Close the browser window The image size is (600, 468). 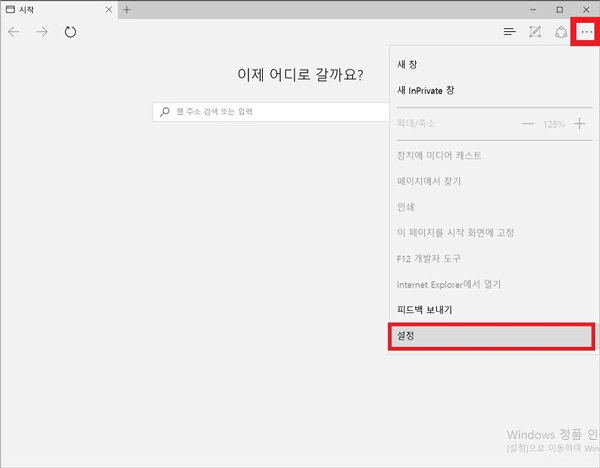coord(586,10)
